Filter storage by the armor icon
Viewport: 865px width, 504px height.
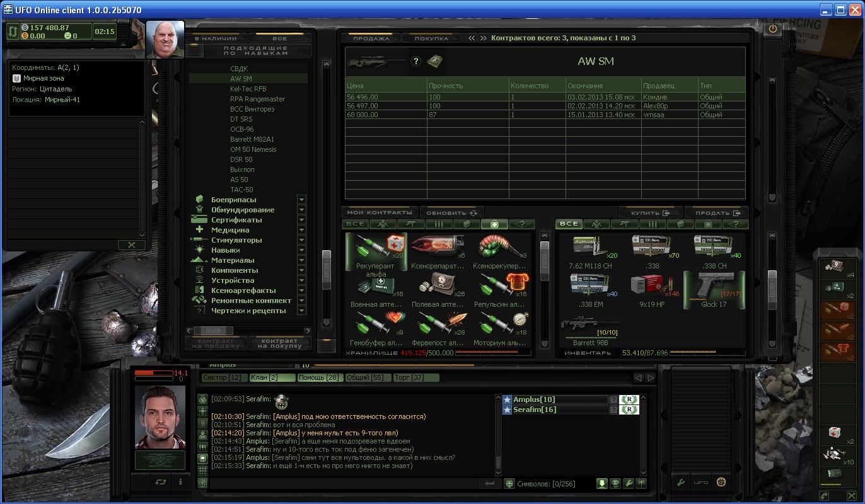coord(383,224)
